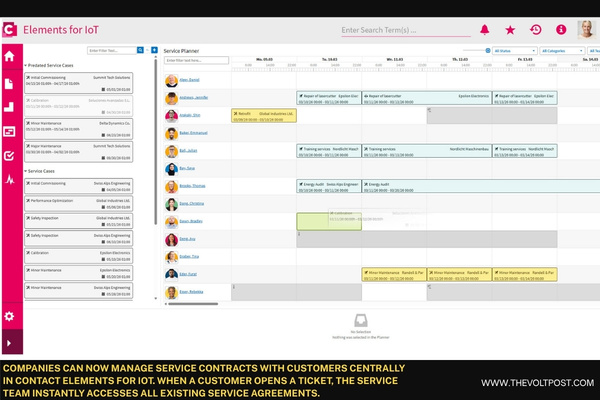Image resolution: width=600 pixels, height=400 pixels.
Task: Open employee link Andrews, Jennifer
Action: pyautogui.click(x=194, y=98)
